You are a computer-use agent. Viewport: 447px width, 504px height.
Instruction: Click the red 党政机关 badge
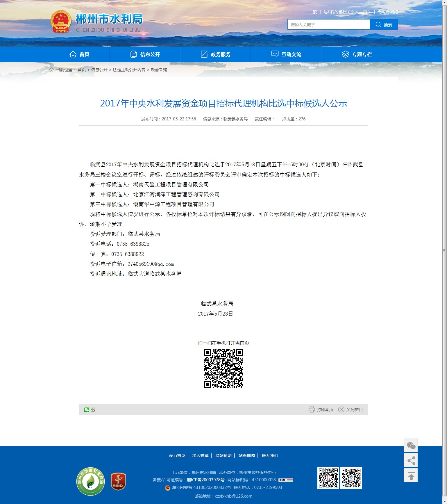(118, 481)
